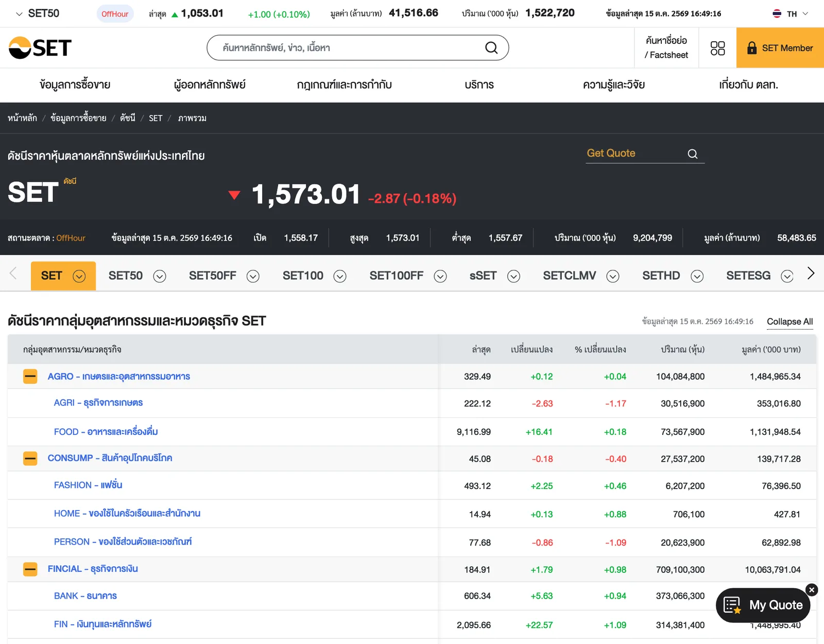Click the search magnifier in main search box

pyautogui.click(x=491, y=48)
